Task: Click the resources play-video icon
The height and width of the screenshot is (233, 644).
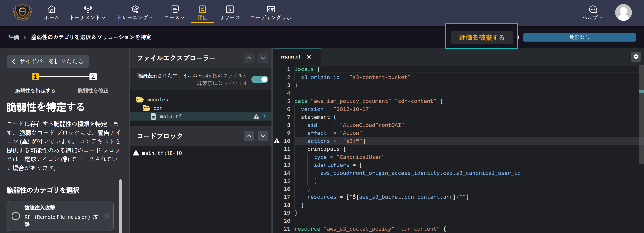Action: (x=230, y=9)
